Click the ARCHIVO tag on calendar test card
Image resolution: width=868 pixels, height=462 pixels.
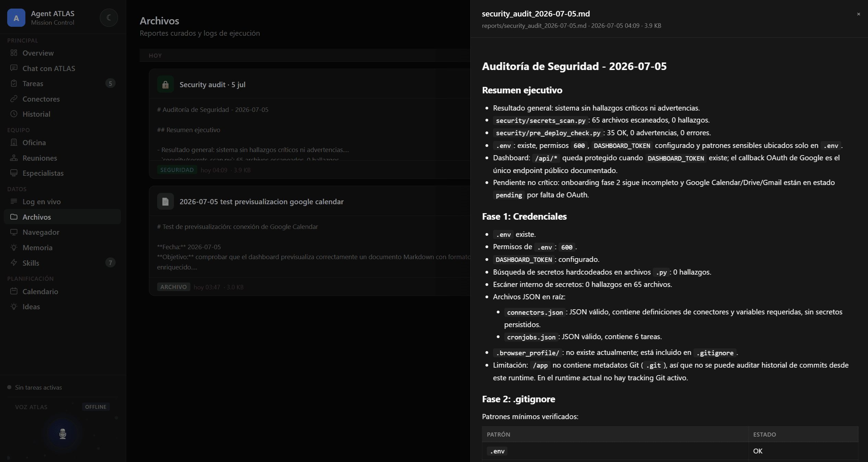174,287
